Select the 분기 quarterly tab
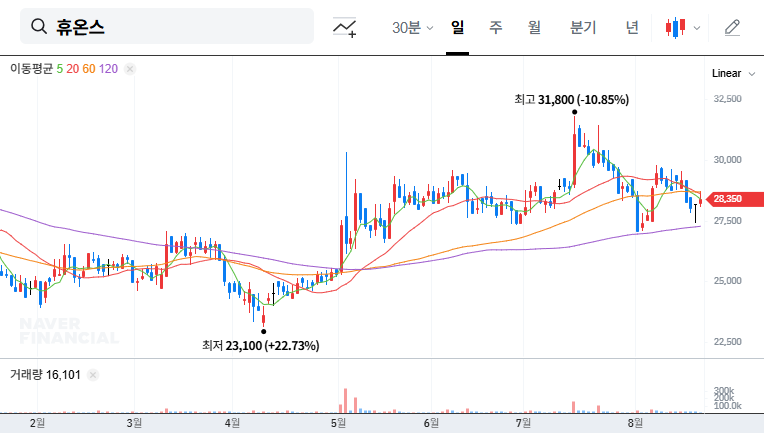This screenshot has height=433, width=764. click(582, 27)
